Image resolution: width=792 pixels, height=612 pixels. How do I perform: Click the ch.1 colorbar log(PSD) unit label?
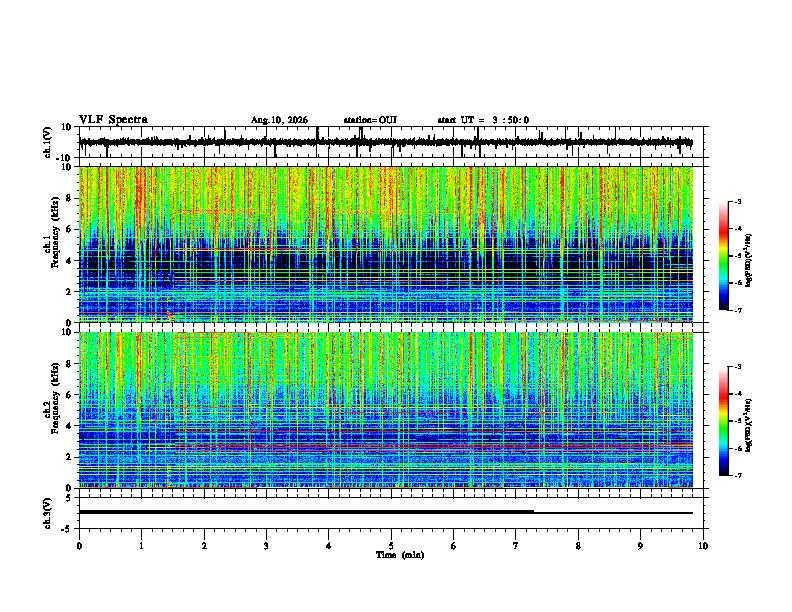point(749,261)
